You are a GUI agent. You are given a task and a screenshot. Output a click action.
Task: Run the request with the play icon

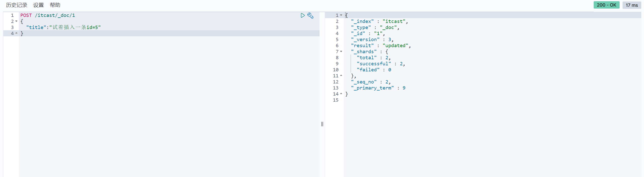303,15
